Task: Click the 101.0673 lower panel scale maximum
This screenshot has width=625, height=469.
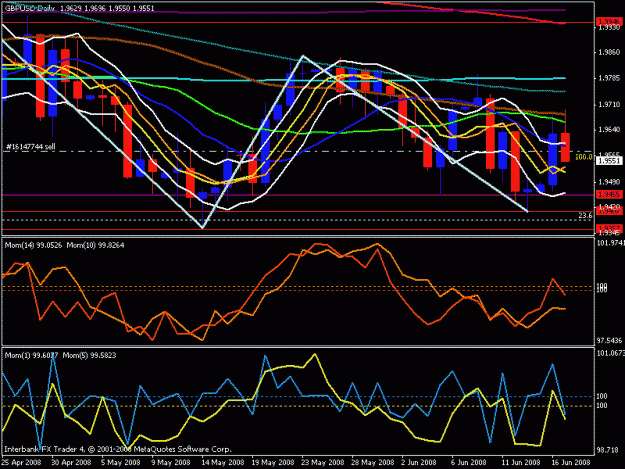Action: 610,353
